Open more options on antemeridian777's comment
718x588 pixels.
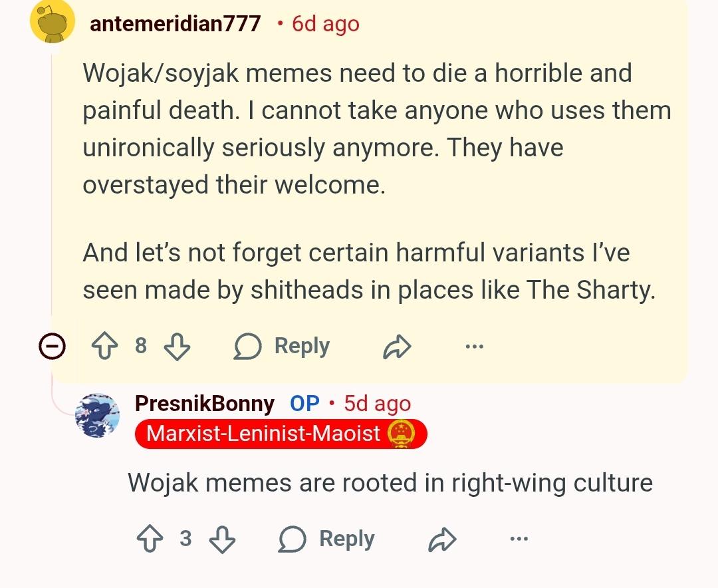[475, 347]
